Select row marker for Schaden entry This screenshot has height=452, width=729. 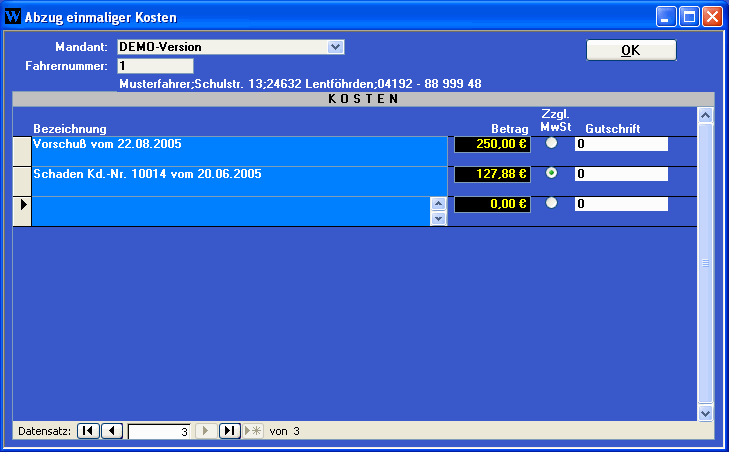(21, 181)
